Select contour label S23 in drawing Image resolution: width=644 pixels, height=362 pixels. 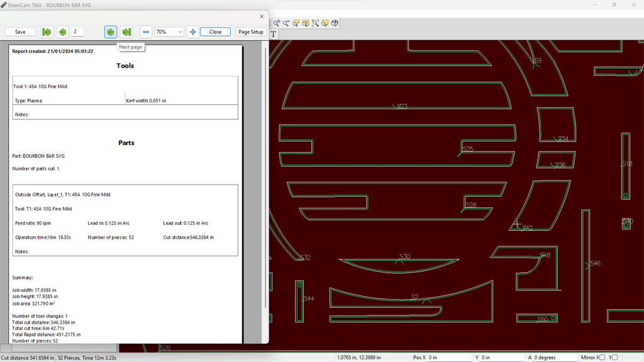point(402,106)
